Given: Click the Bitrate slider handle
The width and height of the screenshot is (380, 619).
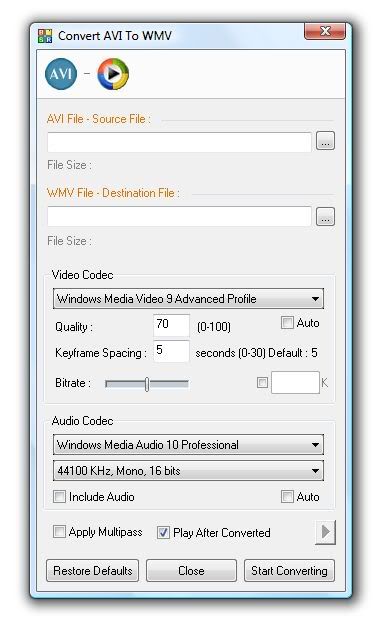Looking at the screenshot, I should pos(147,384).
